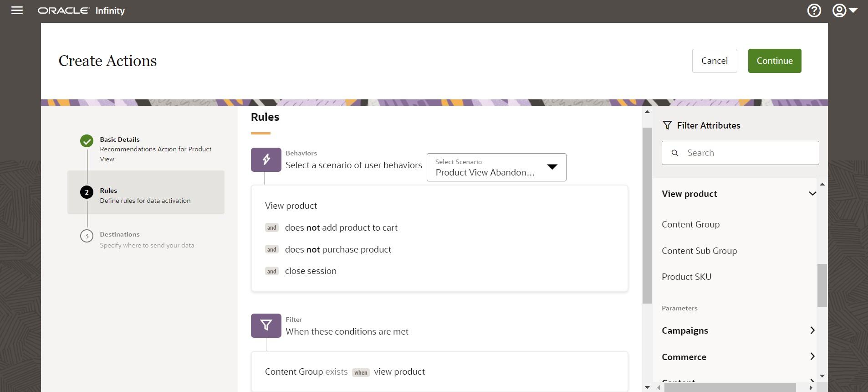Click the Destinations step 3 circle
Screen dimensions: 868x392
[87, 236]
